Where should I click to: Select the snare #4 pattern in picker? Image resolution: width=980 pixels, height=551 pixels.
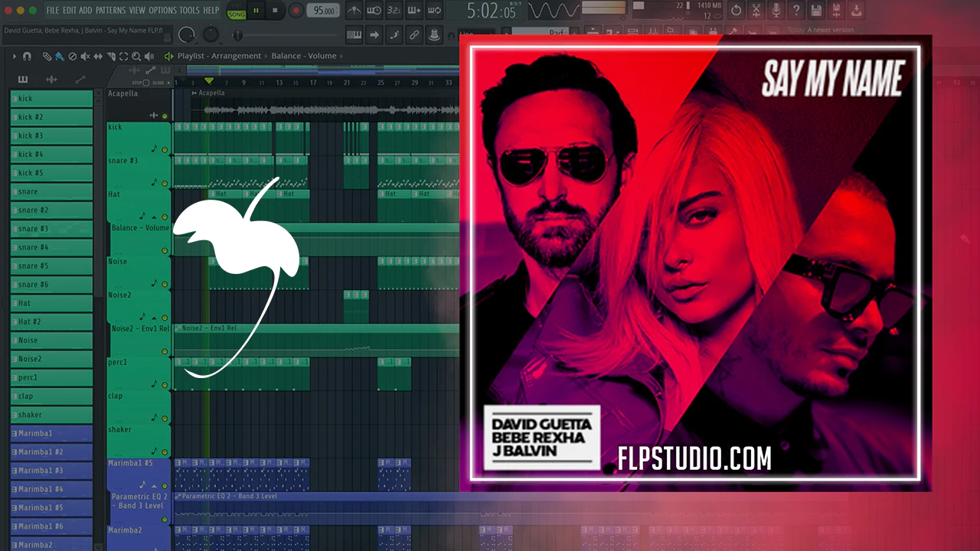(51, 247)
